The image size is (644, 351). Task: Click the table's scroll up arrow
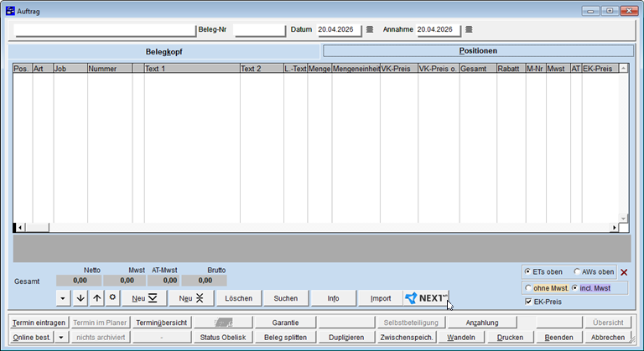tap(623, 69)
